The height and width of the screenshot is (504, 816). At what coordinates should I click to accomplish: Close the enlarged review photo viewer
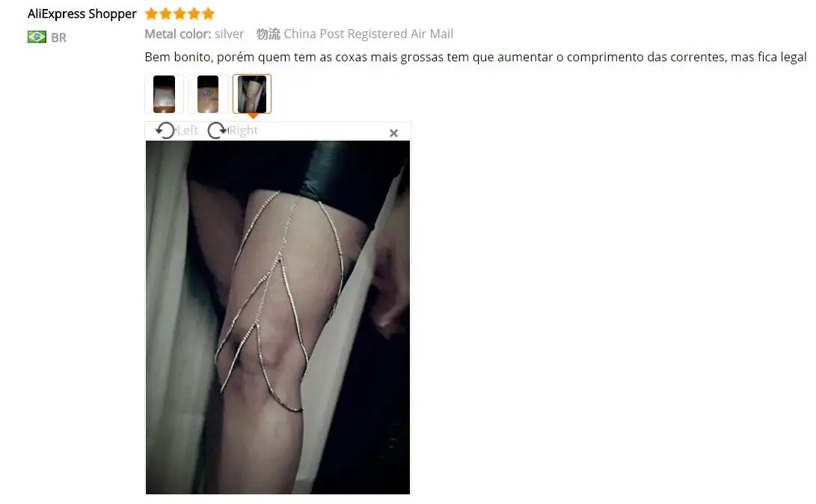click(393, 133)
